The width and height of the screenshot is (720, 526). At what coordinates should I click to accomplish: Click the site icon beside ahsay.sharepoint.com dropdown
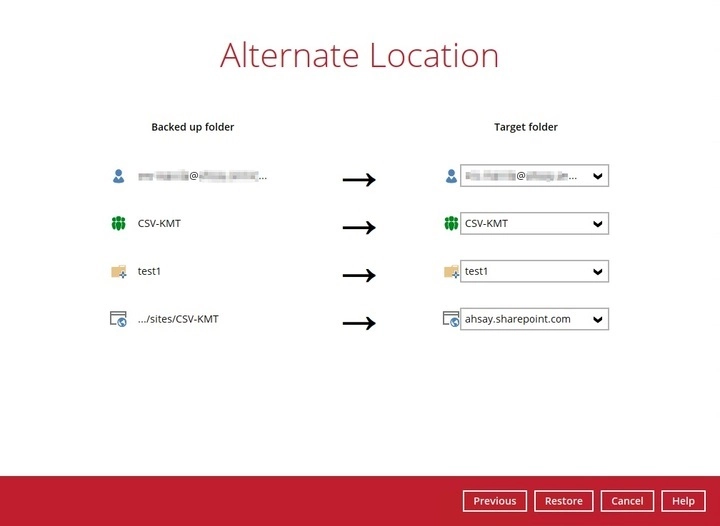coord(450,319)
